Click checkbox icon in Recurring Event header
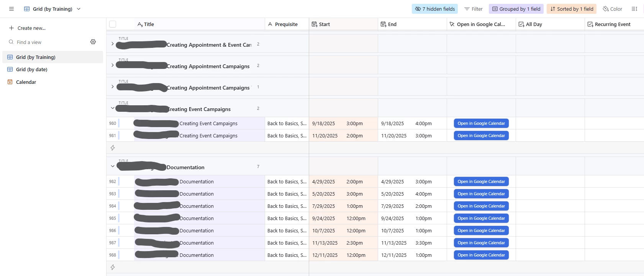Viewport: 644px width, 276px height. click(590, 24)
